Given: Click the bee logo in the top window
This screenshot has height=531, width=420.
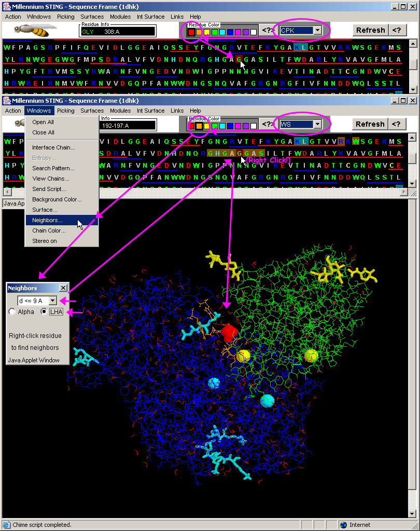Looking at the screenshot, I should [35, 30].
